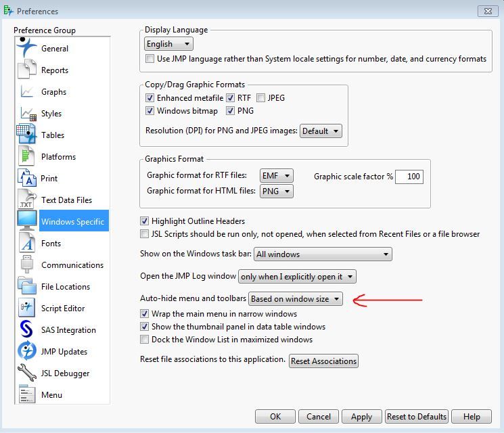Select the JSL Debugger group label
Viewport: 504px width, 433px height.
(65, 373)
